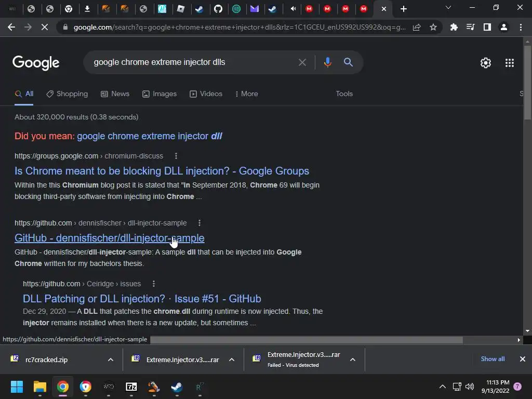Go back to the previous page
532x399 pixels.
(x=11, y=27)
